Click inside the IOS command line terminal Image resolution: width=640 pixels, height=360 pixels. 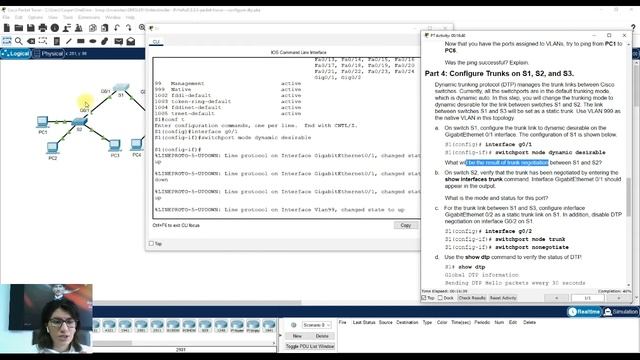(x=287, y=138)
